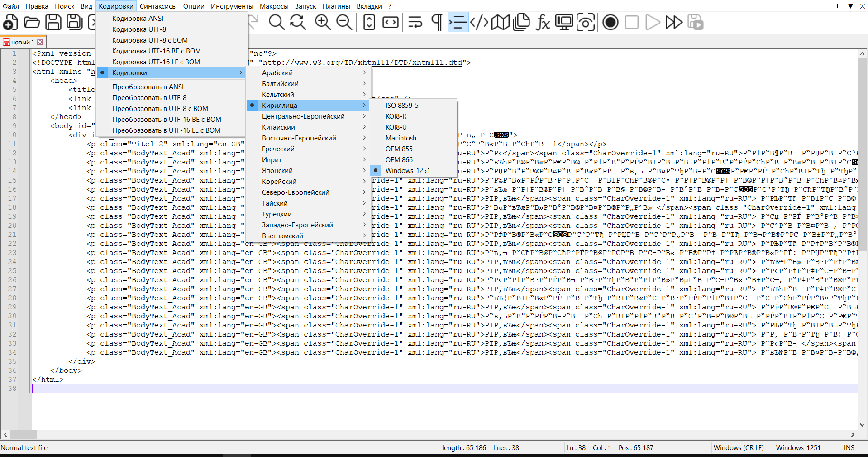This screenshot has height=457, width=868.
Task: Click Преобразовать в UTF-8
Action: (x=149, y=98)
